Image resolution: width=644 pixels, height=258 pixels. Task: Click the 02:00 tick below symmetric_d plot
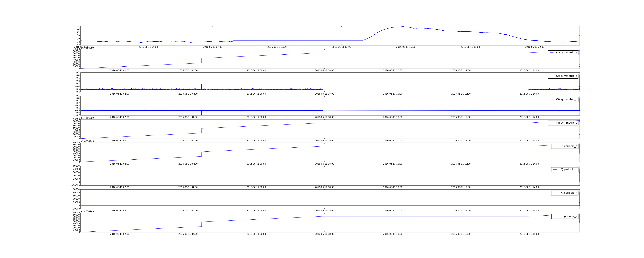[120, 94]
